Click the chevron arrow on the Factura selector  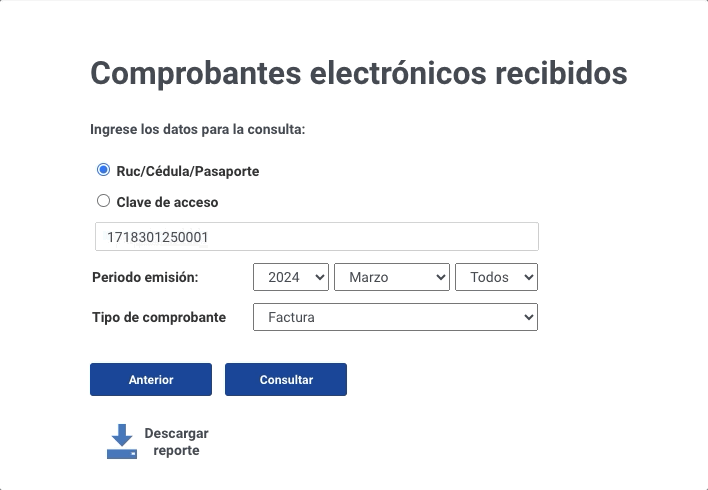[x=529, y=318]
